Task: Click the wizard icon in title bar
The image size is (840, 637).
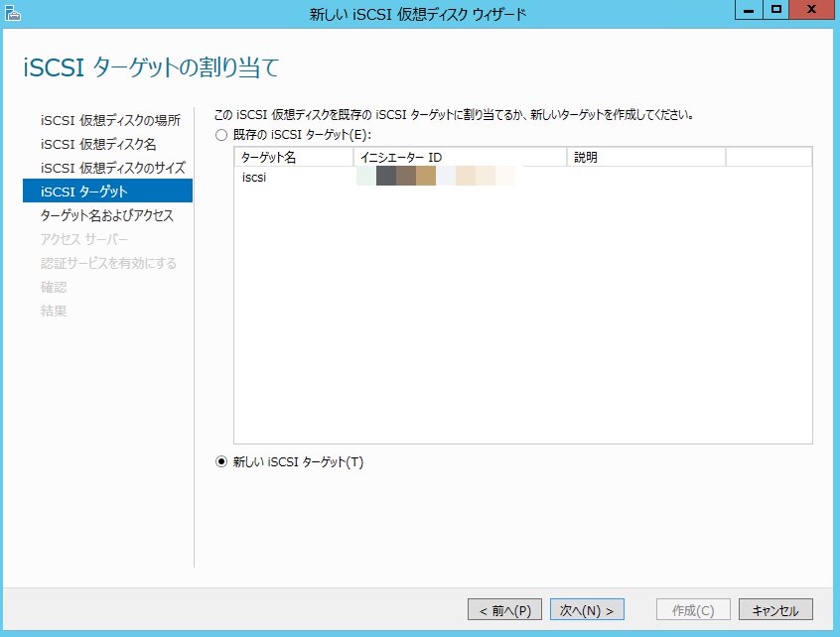Action: tap(12, 13)
